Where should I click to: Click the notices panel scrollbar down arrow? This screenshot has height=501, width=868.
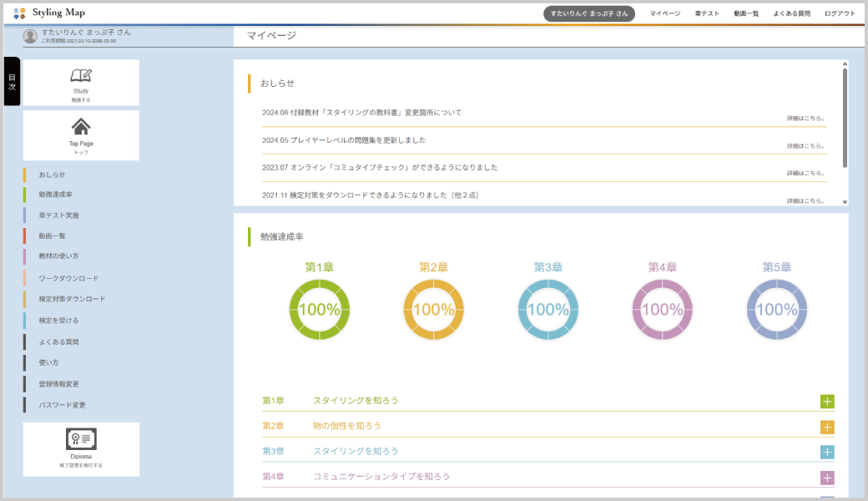tap(845, 201)
